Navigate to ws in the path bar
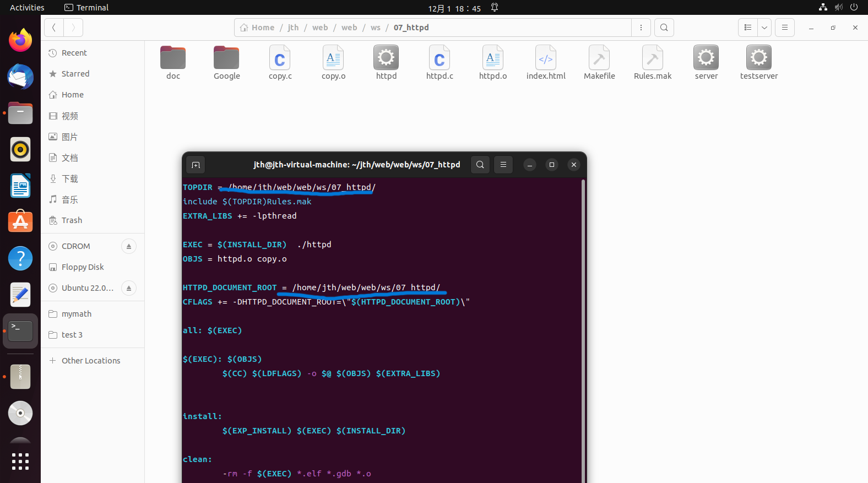Screen dimensions: 868x483 (376, 28)
